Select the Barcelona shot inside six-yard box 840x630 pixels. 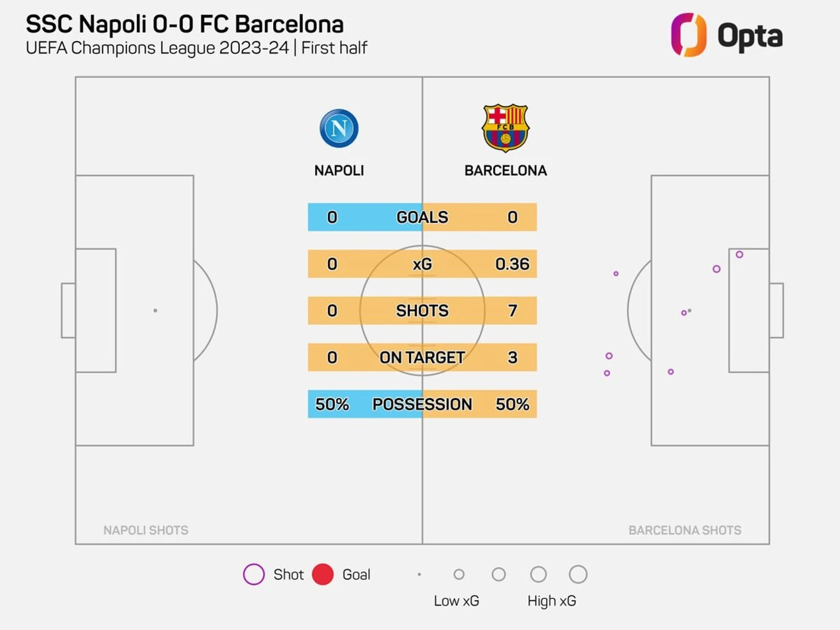click(x=739, y=254)
